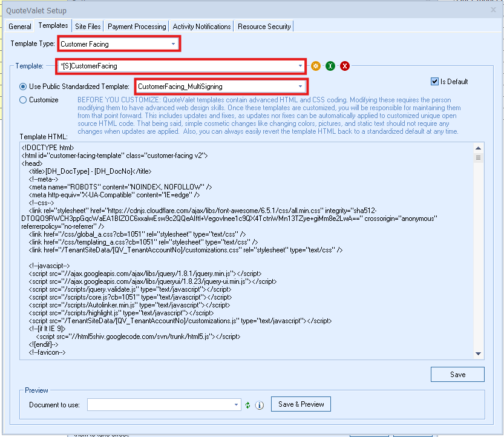Refresh the Document to use list

247,405
